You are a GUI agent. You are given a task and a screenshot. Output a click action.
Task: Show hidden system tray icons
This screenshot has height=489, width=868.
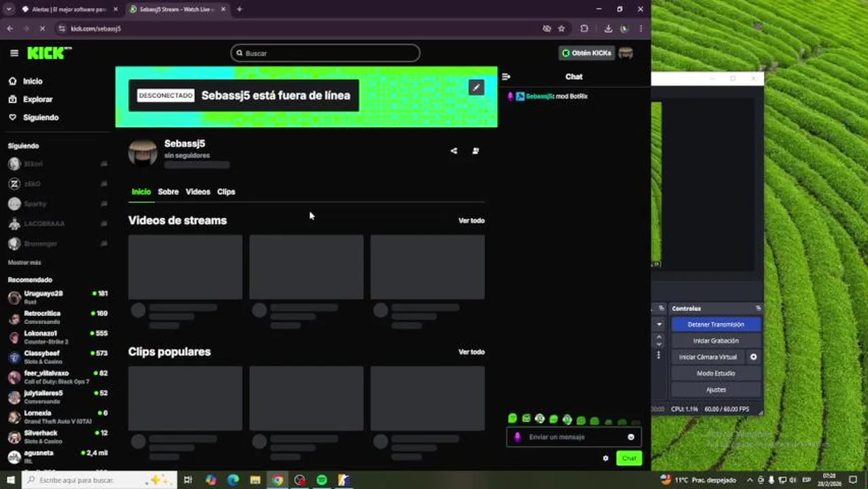(x=750, y=480)
